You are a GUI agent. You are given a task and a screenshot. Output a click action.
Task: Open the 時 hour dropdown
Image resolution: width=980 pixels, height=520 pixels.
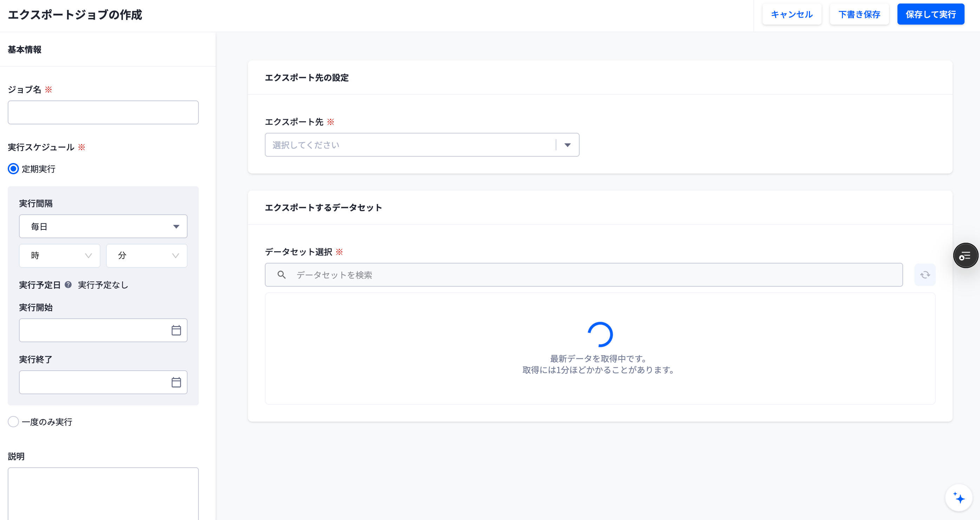pyautogui.click(x=60, y=255)
